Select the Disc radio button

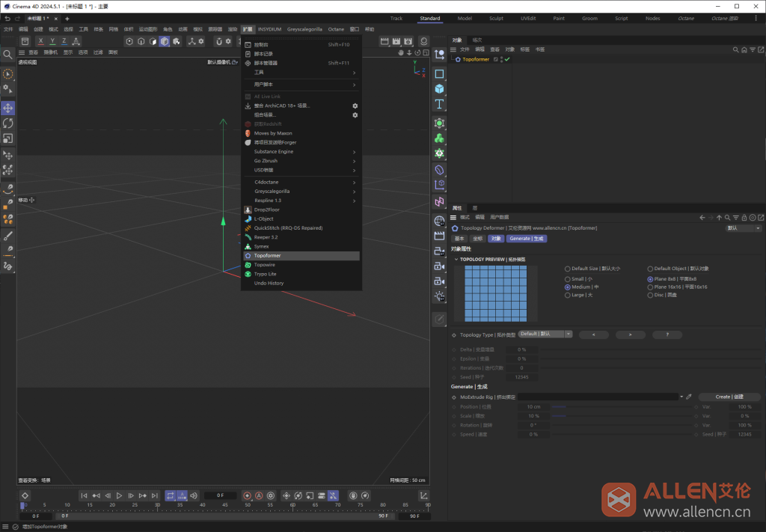click(650, 296)
